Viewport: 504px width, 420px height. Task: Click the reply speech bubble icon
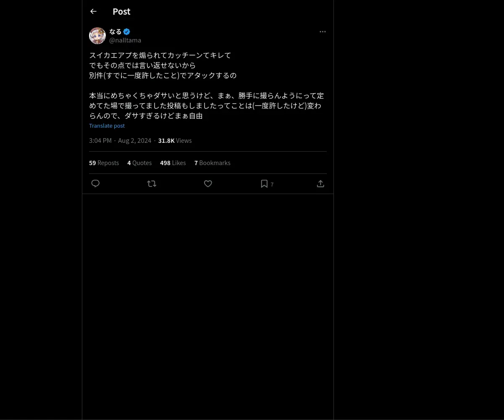pyautogui.click(x=95, y=184)
